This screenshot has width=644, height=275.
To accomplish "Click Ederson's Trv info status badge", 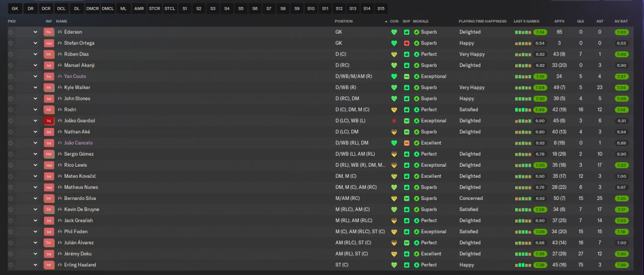I will point(49,32).
